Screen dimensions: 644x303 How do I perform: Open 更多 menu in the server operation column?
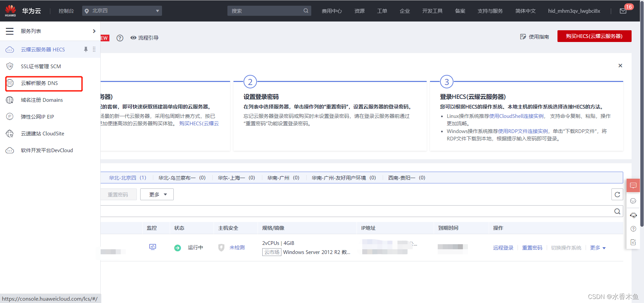coord(597,248)
